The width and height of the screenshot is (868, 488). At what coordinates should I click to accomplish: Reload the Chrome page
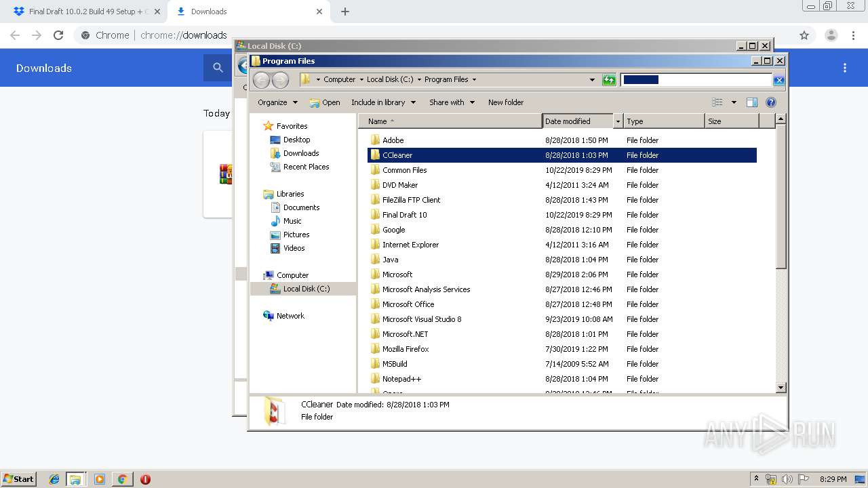[58, 35]
